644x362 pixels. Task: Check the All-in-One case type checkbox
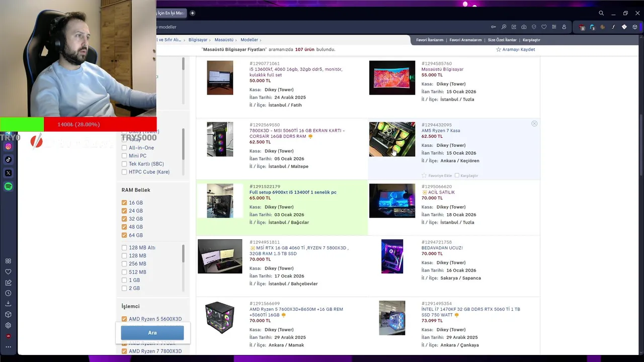[x=124, y=148]
